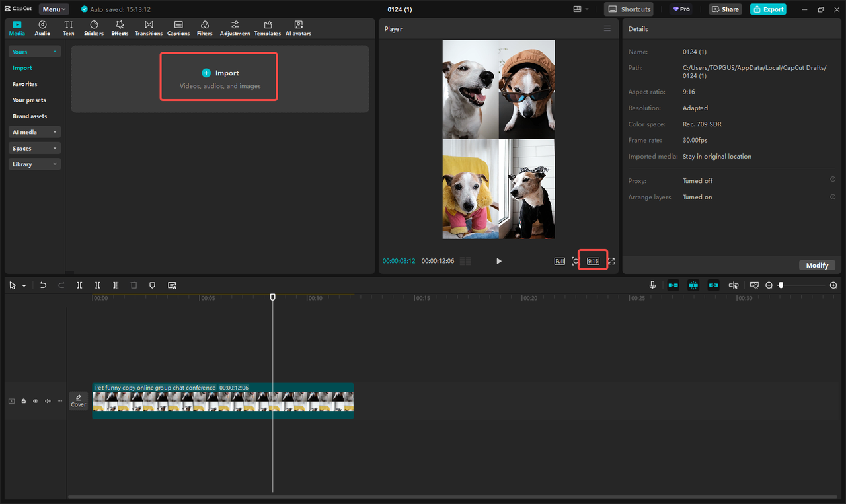Screen dimensions: 846x504
Task: Expand the Library section
Action: [34, 163]
